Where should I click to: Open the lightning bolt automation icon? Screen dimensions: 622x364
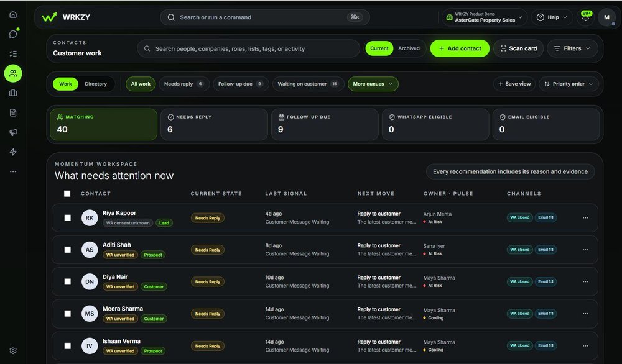coord(13,152)
